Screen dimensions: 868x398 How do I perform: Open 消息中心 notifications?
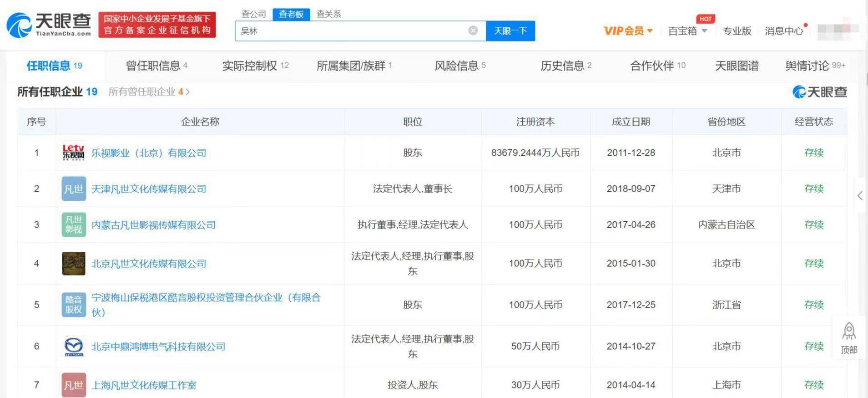tap(784, 31)
